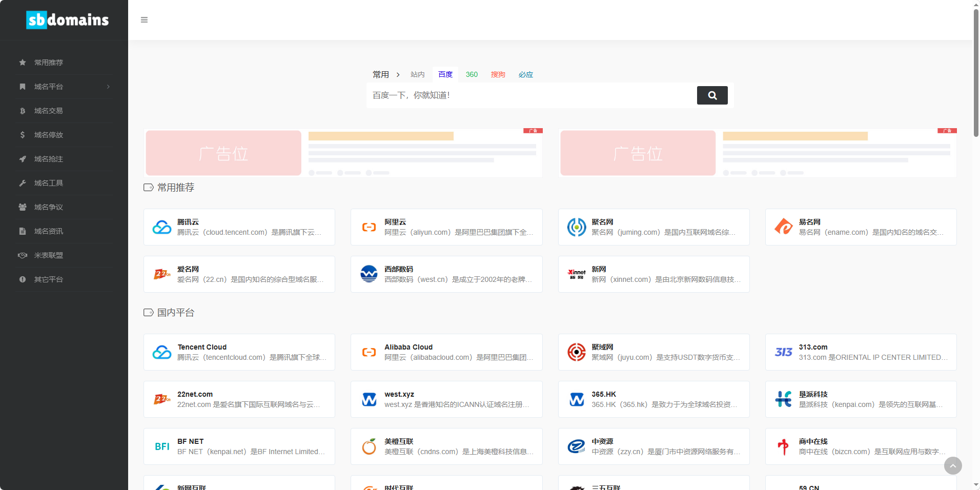Select the 百度 search tab
Screen dimensions: 980x490
pyautogui.click(x=445, y=75)
